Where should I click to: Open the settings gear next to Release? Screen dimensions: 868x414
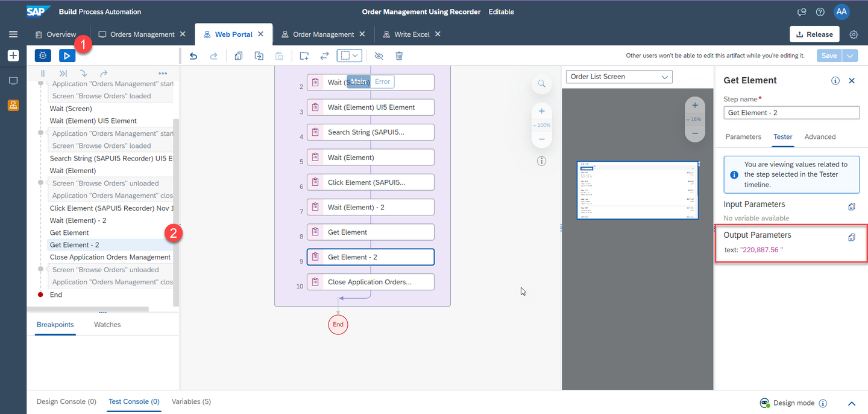tap(854, 34)
